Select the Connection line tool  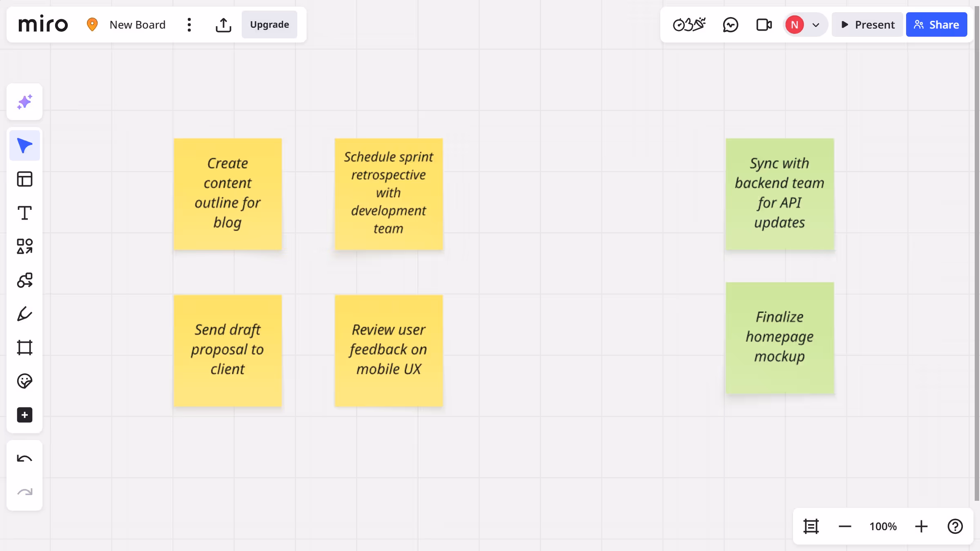click(x=24, y=280)
